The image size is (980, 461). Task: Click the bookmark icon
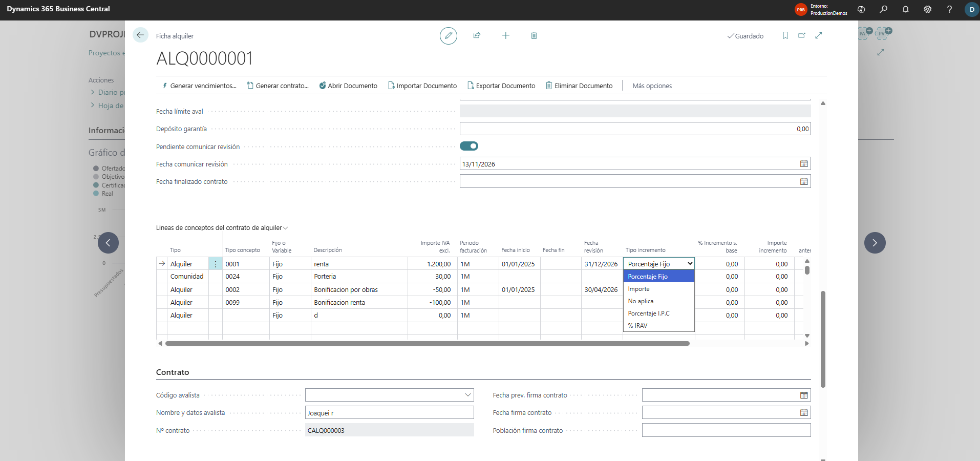point(785,35)
